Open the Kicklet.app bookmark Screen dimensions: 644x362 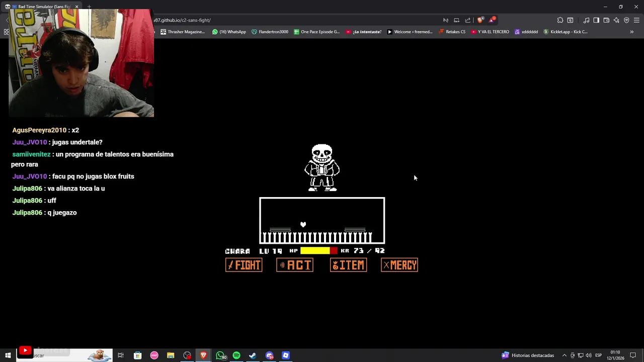(x=566, y=32)
